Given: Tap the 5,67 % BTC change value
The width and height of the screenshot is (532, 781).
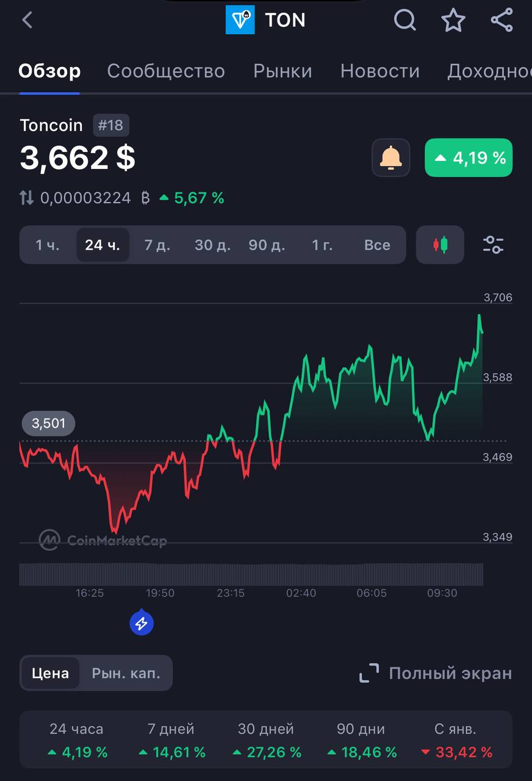Looking at the screenshot, I should 192,198.
